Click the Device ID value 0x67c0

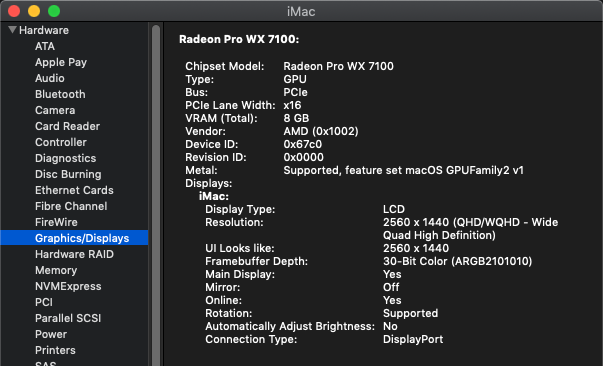(x=303, y=144)
